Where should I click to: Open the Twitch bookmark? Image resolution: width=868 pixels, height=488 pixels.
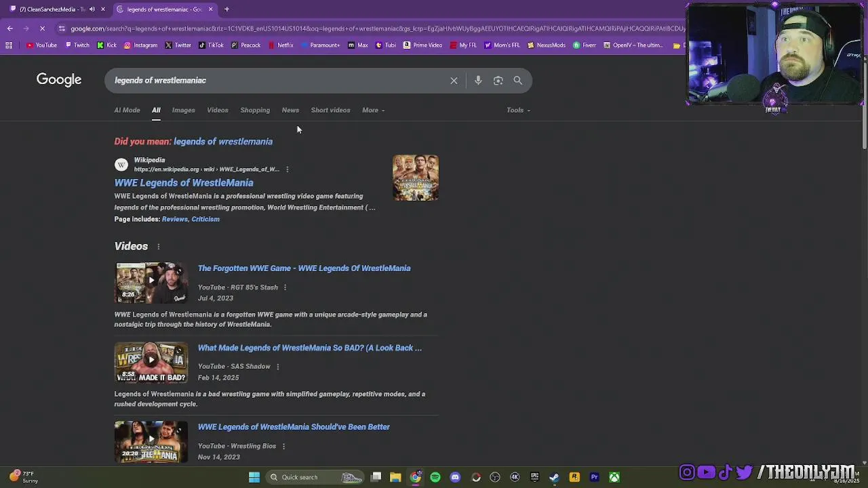77,45
